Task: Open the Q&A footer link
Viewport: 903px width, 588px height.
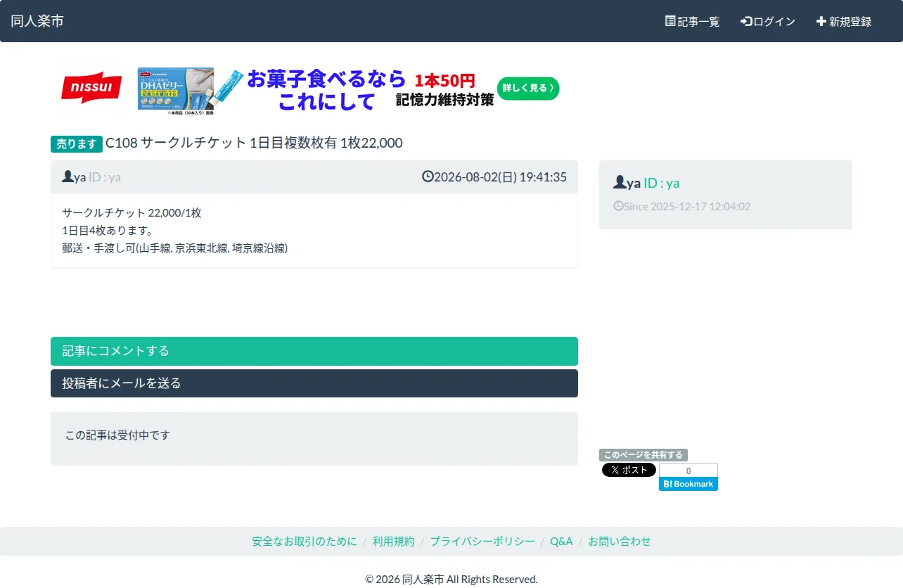Action: click(561, 542)
